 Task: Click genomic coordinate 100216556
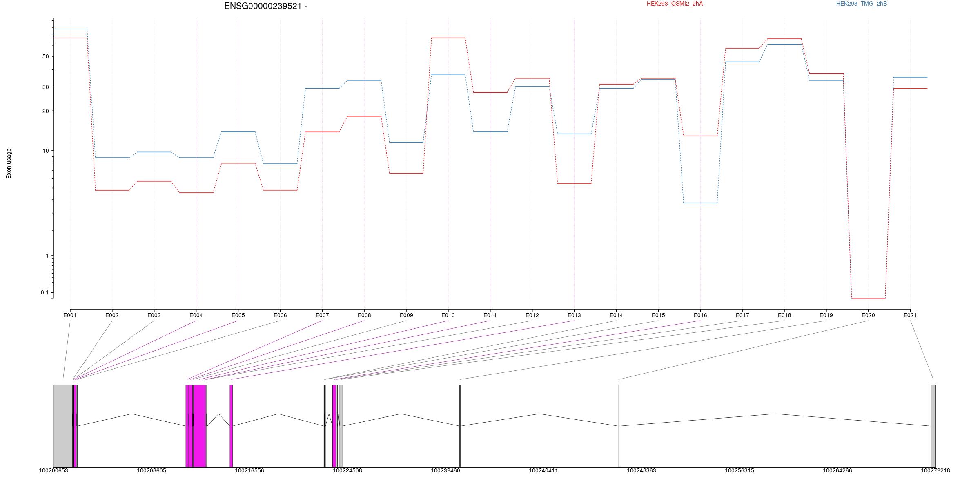click(x=249, y=470)
